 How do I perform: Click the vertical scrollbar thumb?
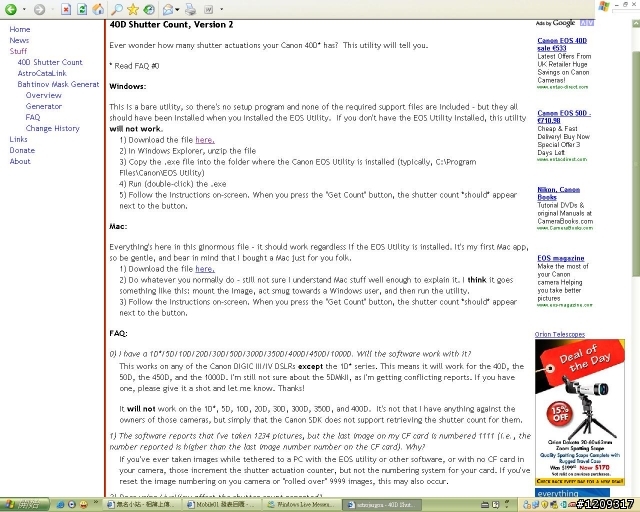pyautogui.click(x=636, y=165)
